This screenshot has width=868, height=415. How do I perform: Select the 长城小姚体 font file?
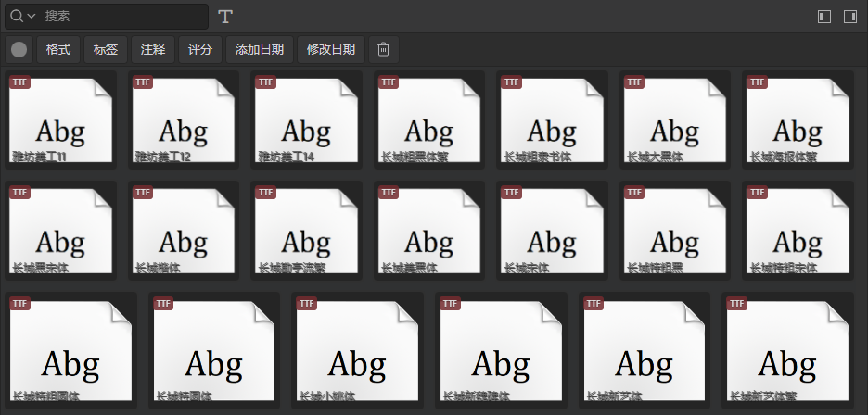(357, 350)
